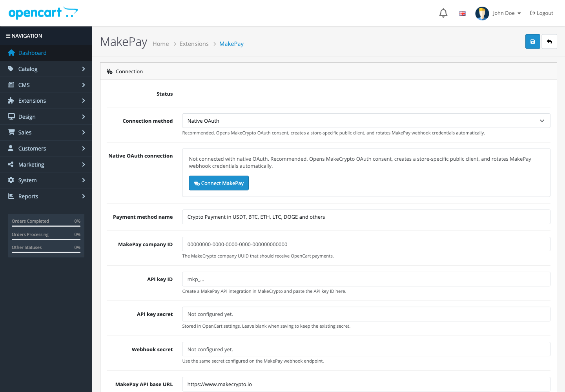Click the OpenCart logo

(43, 13)
